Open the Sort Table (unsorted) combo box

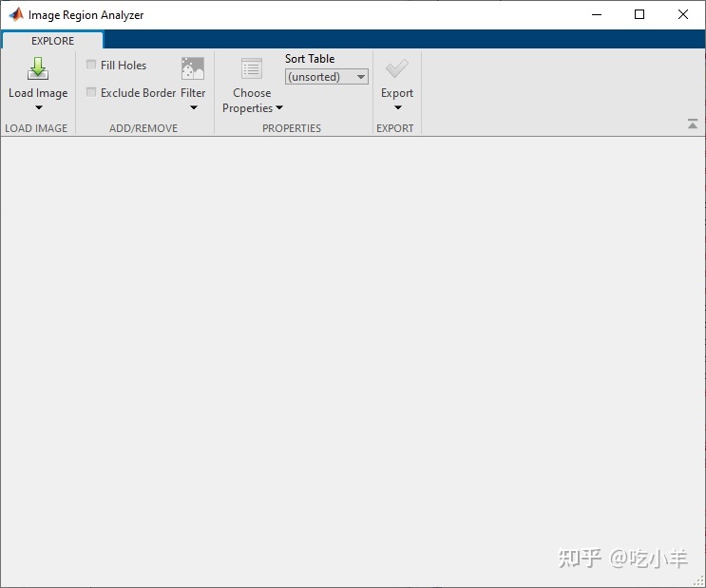[327, 77]
